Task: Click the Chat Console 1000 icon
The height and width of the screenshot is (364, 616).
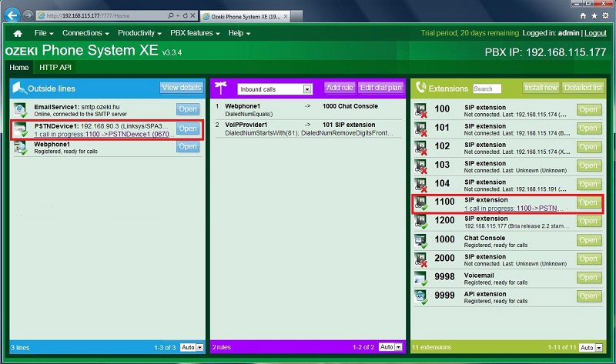Action: (420, 242)
